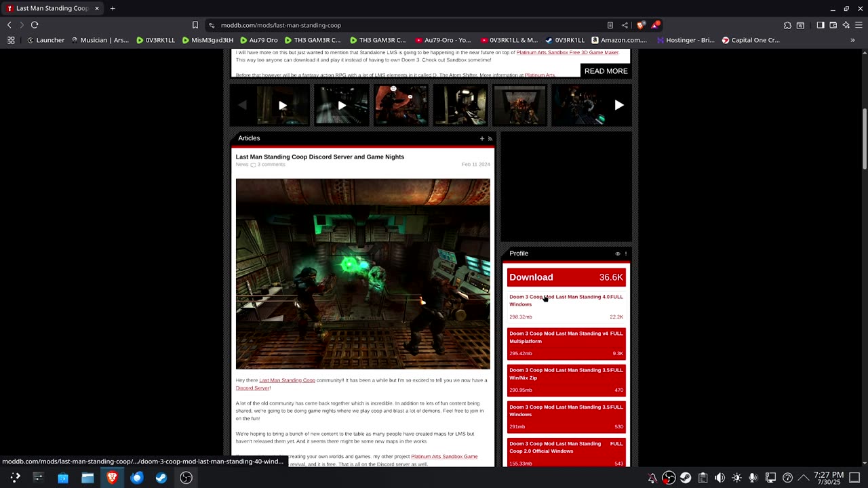Open the Brave Wallet icon
Image resolution: width=868 pixels, height=488 pixels.
click(833, 25)
